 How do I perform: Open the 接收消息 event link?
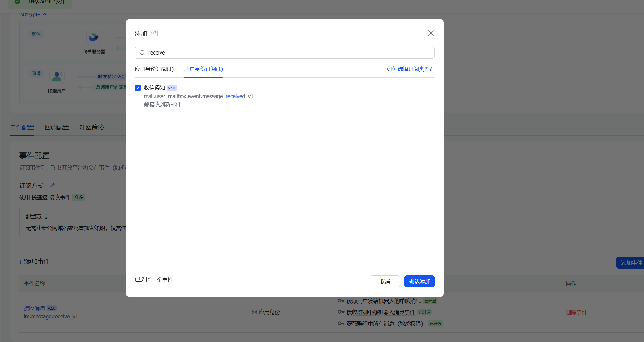(35, 308)
